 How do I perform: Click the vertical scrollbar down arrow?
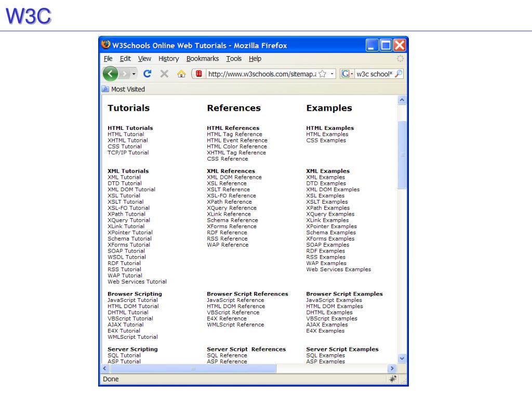(x=402, y=358)
